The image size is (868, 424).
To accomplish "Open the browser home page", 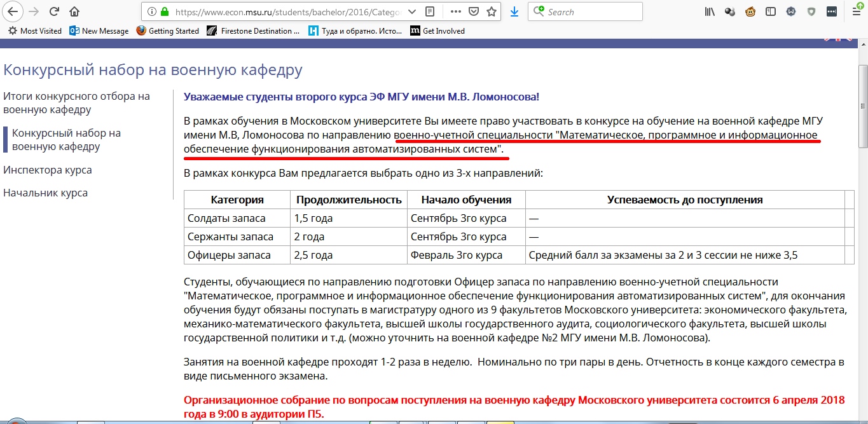I will tap(74, 11).
